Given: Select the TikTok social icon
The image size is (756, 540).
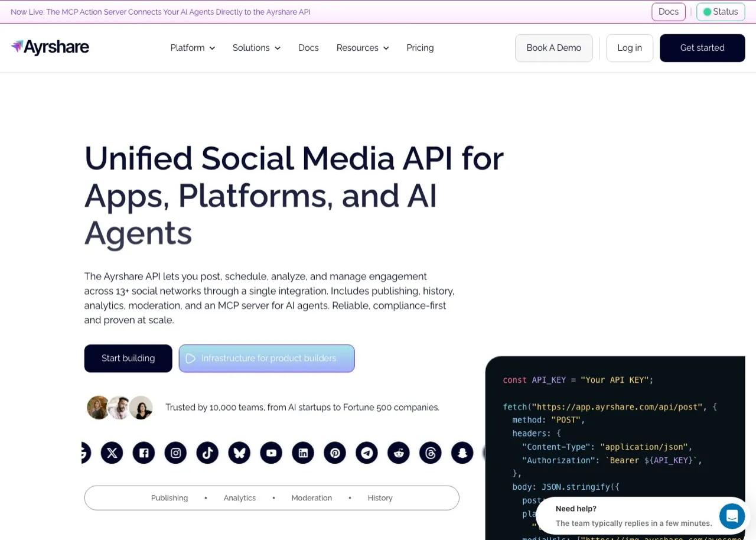Looking at the screenshot, I should pos(207,453).
